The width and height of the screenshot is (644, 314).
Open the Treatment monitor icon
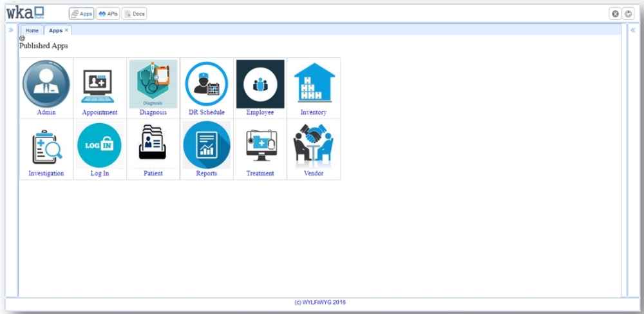[260, 145]
